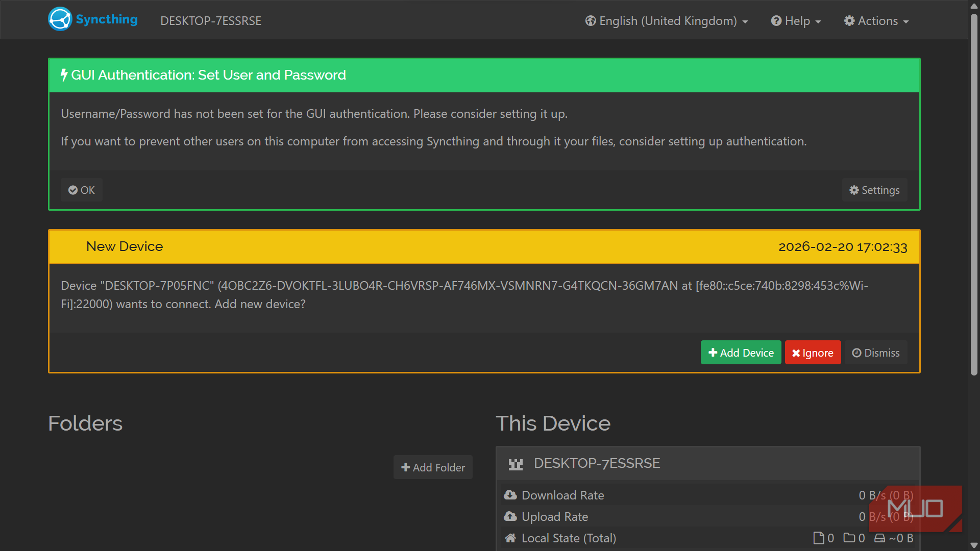Click the Local State home icon
Viewport: 980px width, 551px height.
pyautogui.click(x=510, y=538)
